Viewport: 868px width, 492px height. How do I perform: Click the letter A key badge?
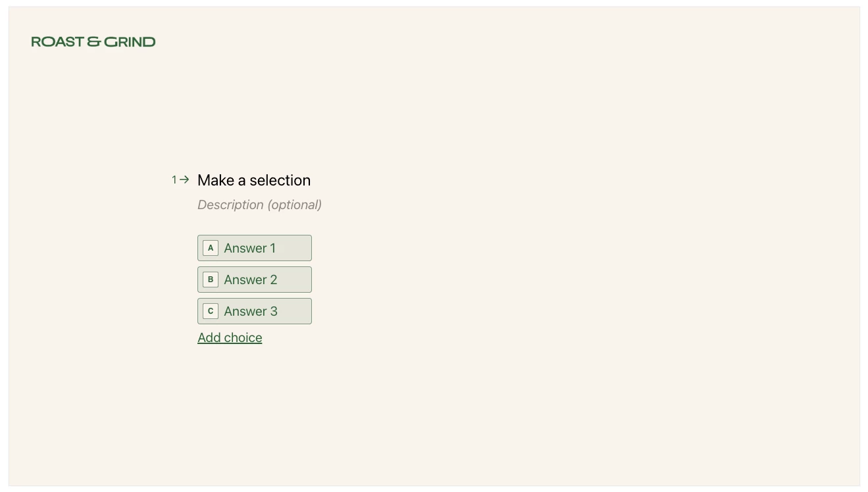pyautogui.click(x=211, y=248)
